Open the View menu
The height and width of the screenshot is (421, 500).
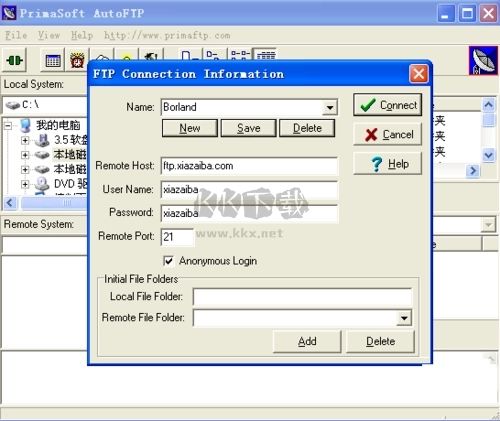49,35
